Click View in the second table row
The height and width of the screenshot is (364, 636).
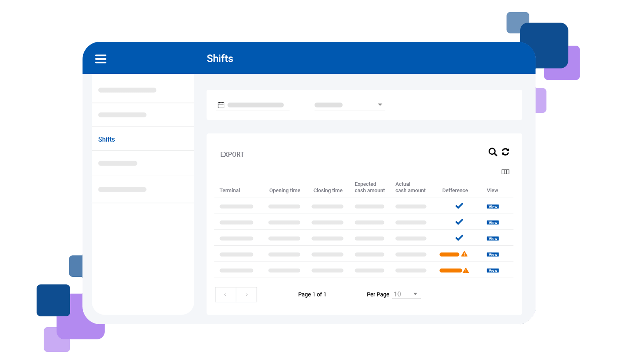pyautogui.click(x=493, y=222)
